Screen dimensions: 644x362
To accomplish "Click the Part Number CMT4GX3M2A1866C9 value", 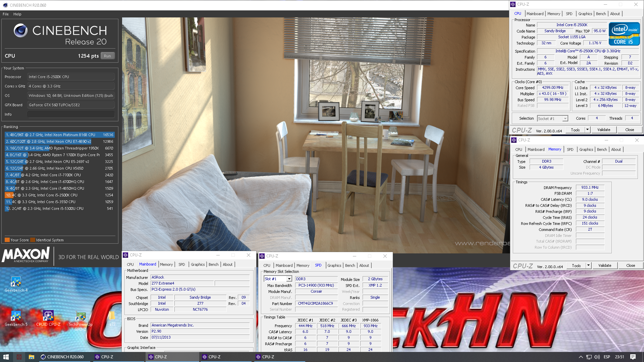I will tap(316, 304).
